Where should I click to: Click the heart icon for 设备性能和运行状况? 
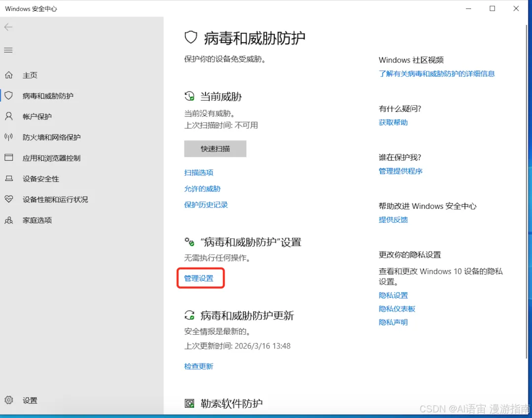click(9, 199)
